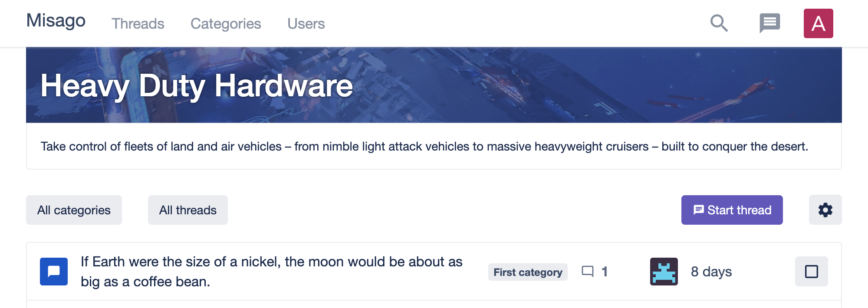Click the pixel-art poster avatar
868x308 pixels.
point(664,272)
